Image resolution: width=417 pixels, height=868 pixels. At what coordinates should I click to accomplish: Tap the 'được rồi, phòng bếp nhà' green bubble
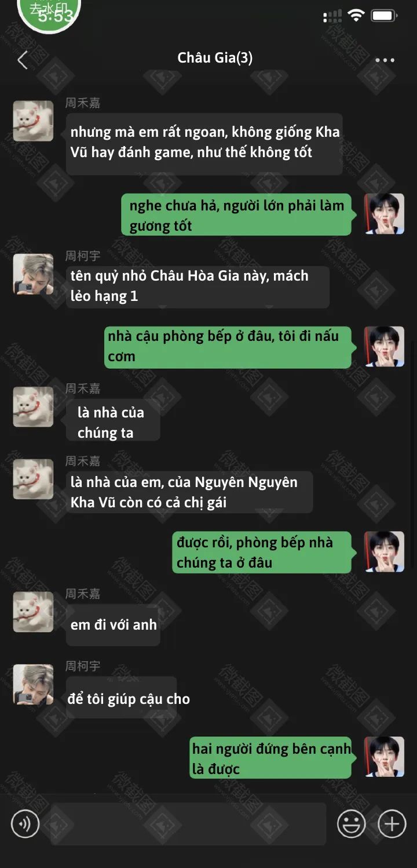(262, 552)
